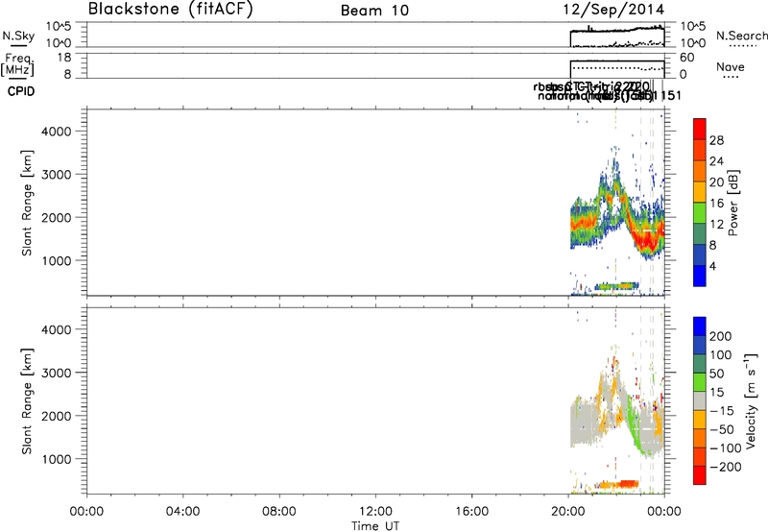768x532 pixels.
Task: Click the red bottom of velocity colorbar
Action: pos(700,475)
